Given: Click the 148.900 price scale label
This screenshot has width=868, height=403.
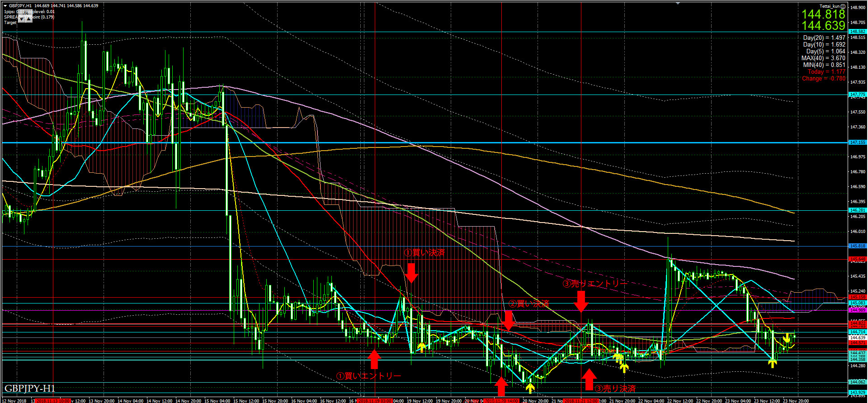Looking at the screenshot, I should tap(858, 8).
